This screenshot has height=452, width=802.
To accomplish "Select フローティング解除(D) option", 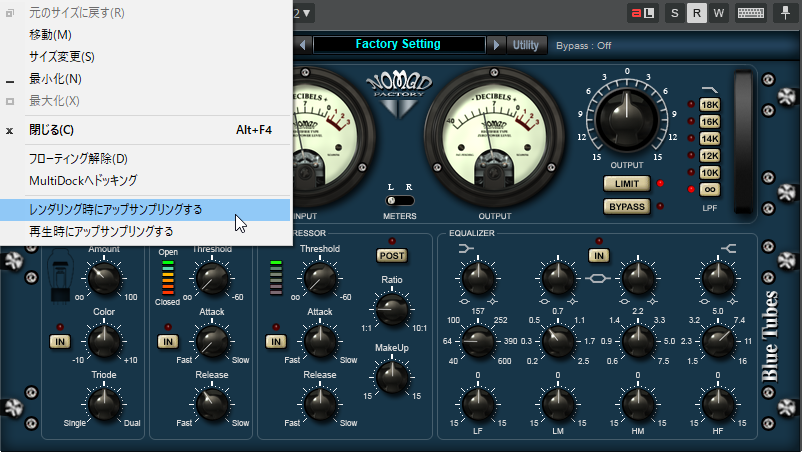I will point(78,159).
